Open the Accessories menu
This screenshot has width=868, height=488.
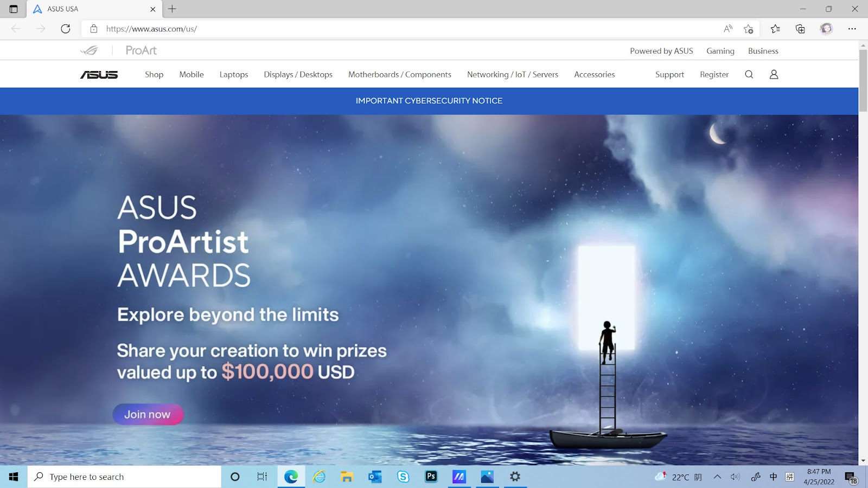595,74
